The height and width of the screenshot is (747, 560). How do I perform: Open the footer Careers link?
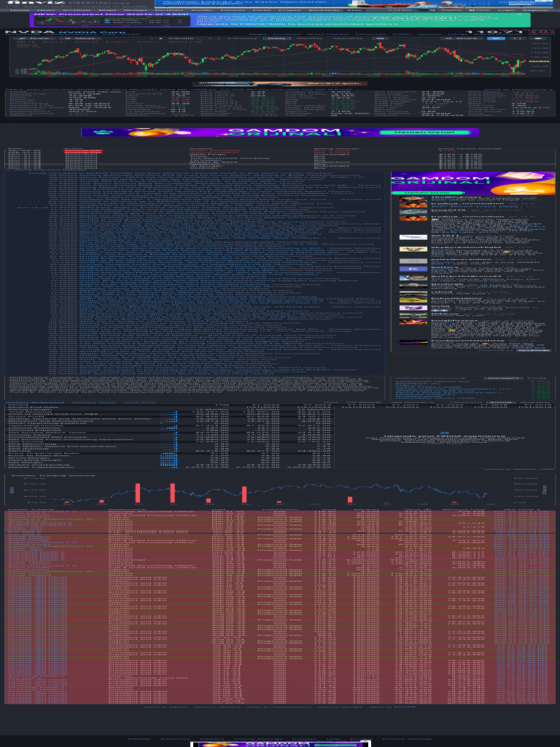[x=212, y=739]
